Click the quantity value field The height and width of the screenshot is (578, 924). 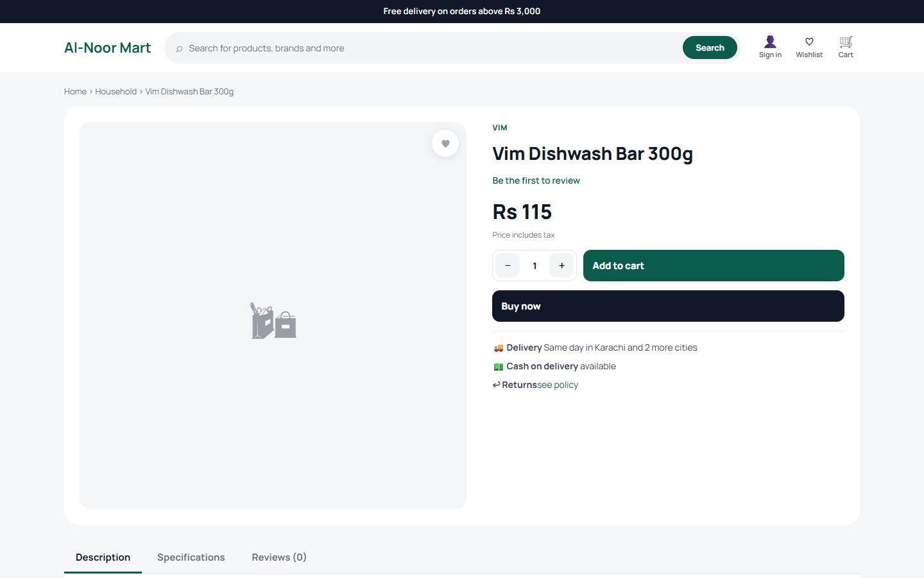tap(535, 265)
